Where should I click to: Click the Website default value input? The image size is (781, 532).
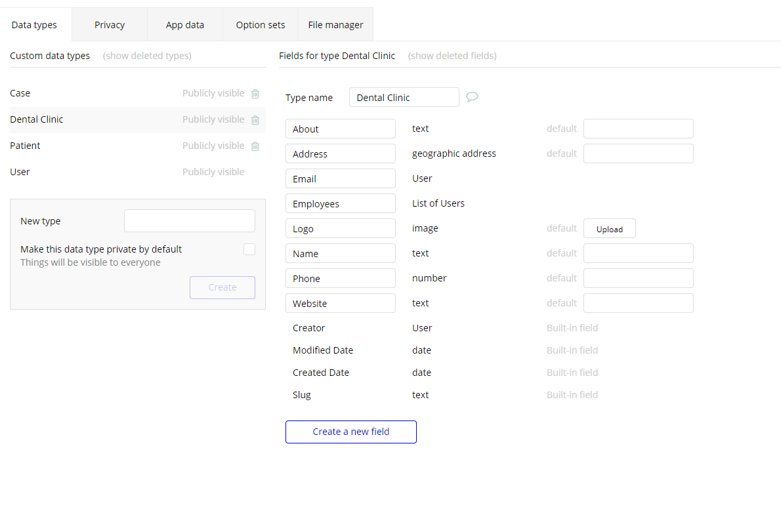[x=638, y=303]
